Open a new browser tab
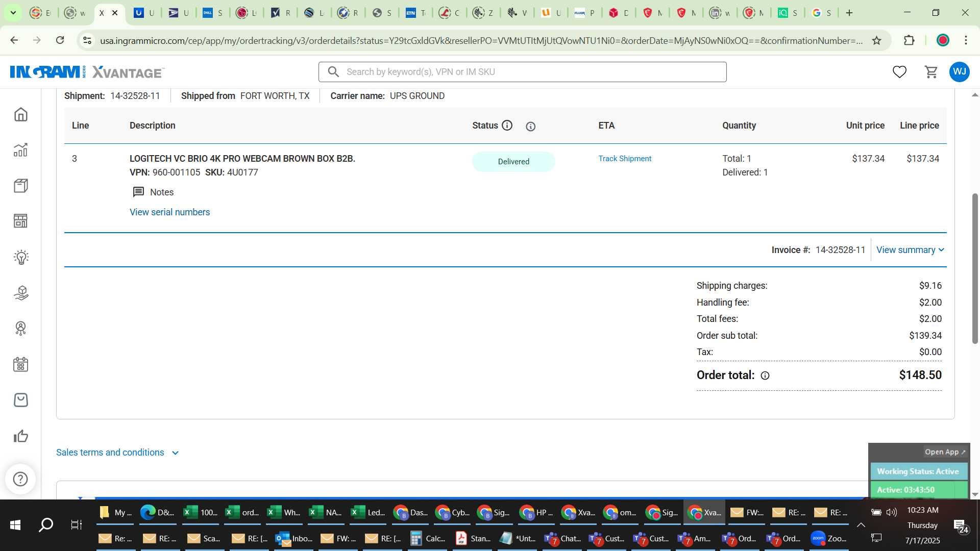This screenshot has height=551, width=980. coord(849,13)
